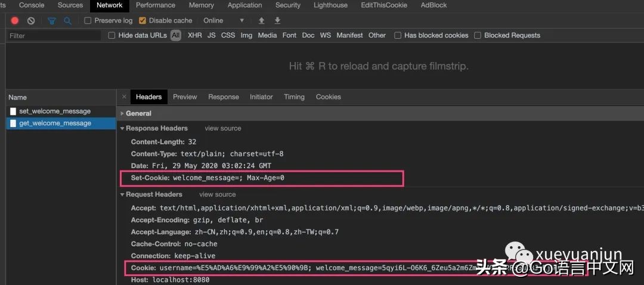Select the Network tab
The image size is (644, 285).
pyautogui.click(x=109, y=5)
